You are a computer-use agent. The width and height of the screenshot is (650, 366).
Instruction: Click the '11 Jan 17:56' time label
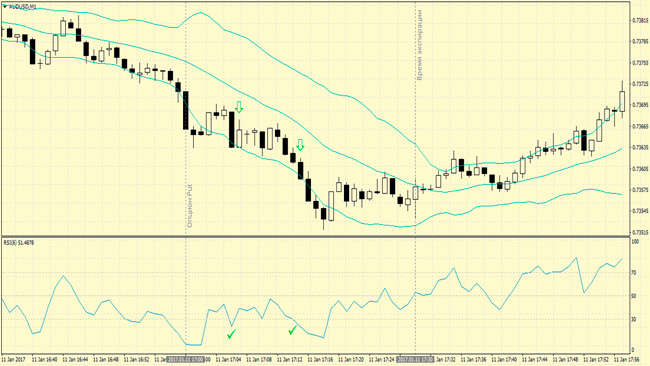pos(627,359)
